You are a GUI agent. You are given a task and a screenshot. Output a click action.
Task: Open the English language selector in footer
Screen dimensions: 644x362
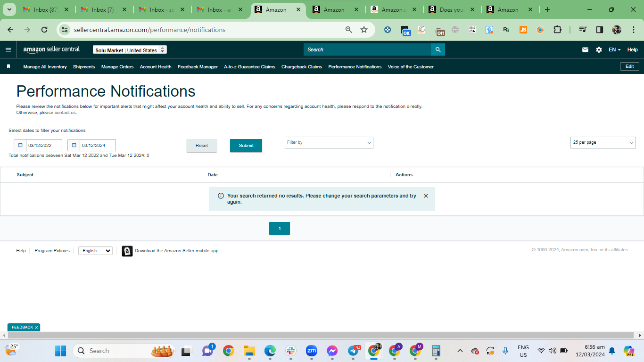pos(95,251)
